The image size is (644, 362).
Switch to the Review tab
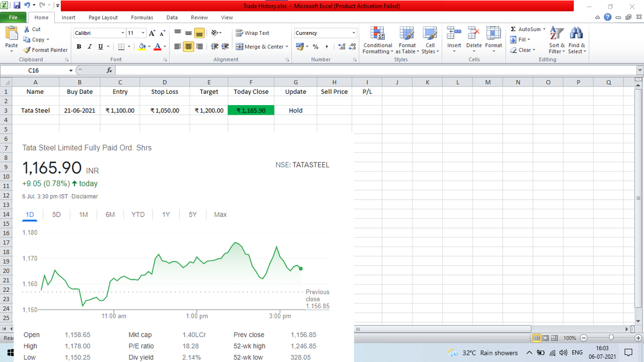[x=200, y=18]
